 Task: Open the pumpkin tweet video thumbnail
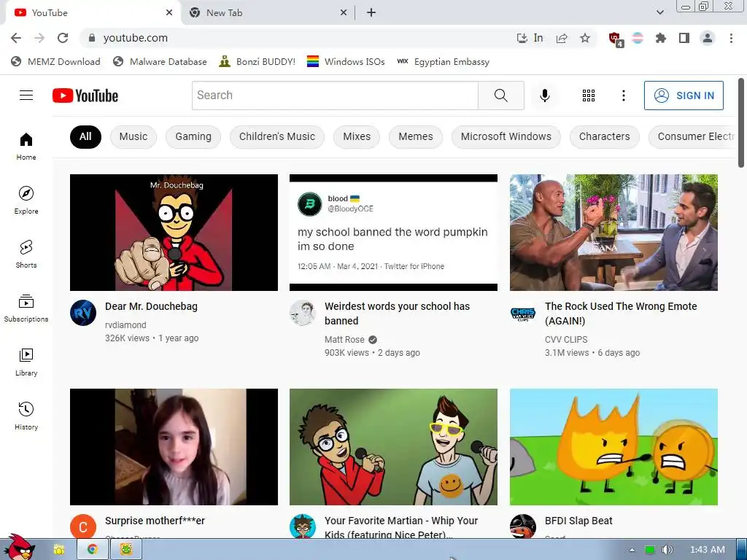click(x=393, y=233)
